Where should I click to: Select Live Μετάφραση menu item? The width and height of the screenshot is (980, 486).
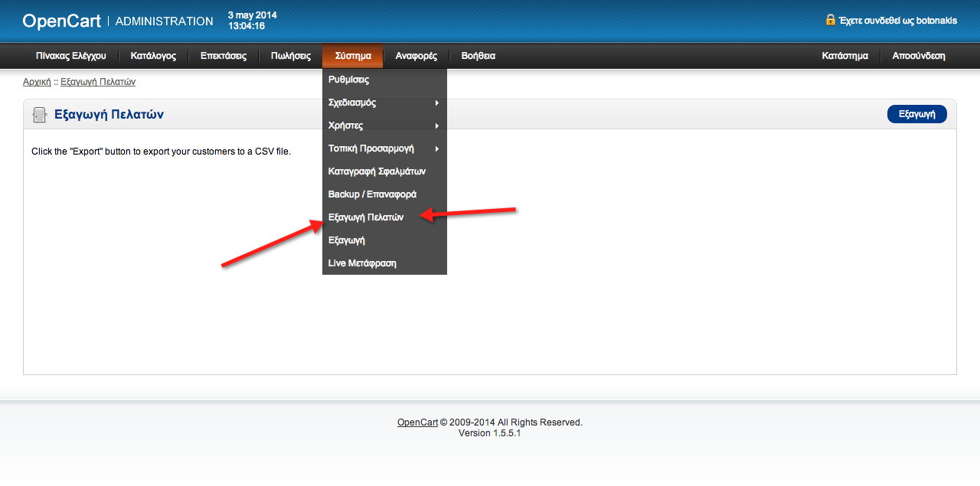[384, 263]
